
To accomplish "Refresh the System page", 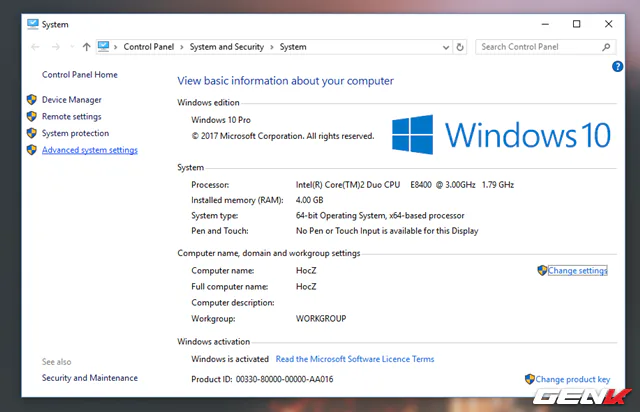I will pos(460,47).
